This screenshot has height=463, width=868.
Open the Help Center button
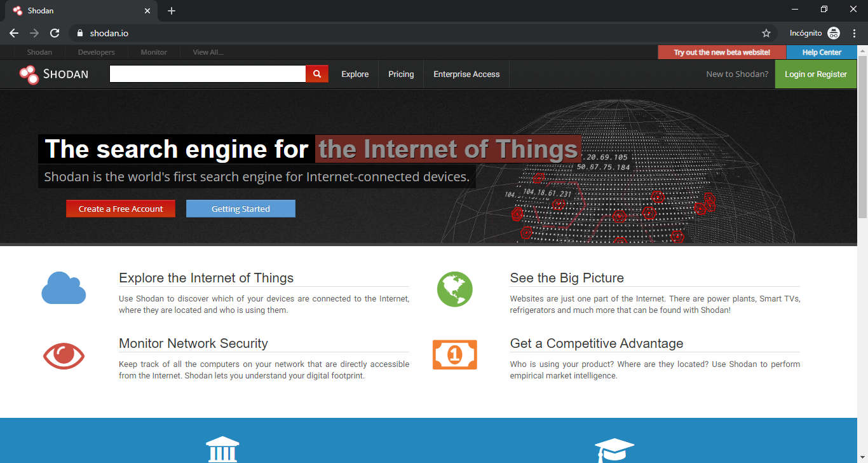(x=822, y=52)
